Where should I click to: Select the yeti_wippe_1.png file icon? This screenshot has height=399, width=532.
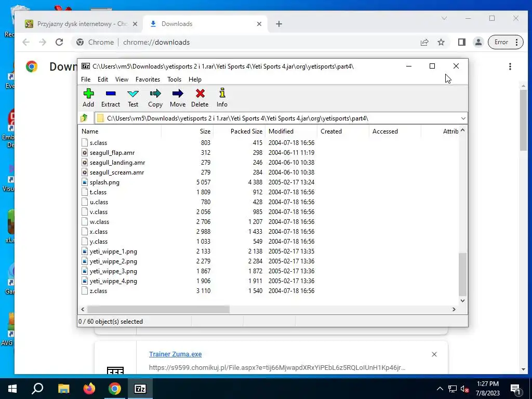[x=85, y=251]
